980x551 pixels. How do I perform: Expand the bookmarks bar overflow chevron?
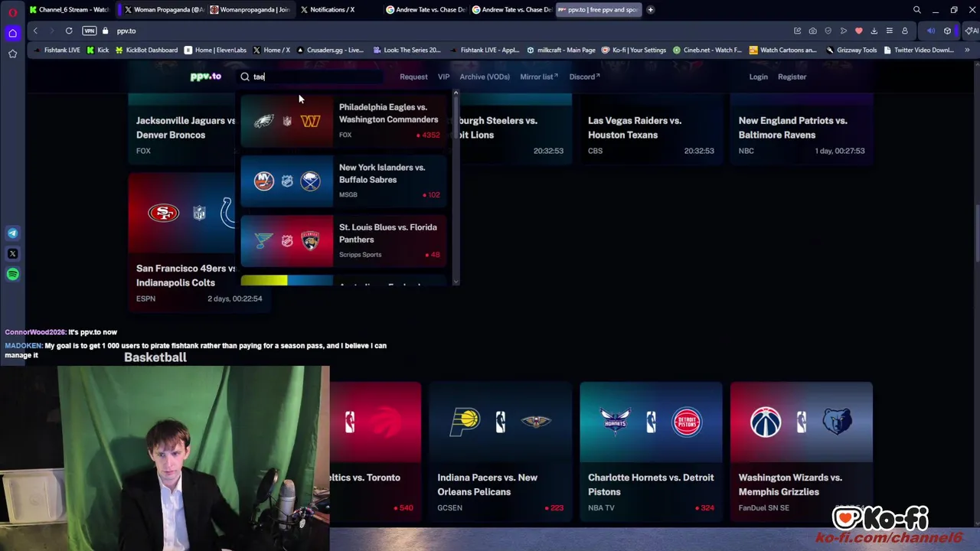click(x=967, y=50)
